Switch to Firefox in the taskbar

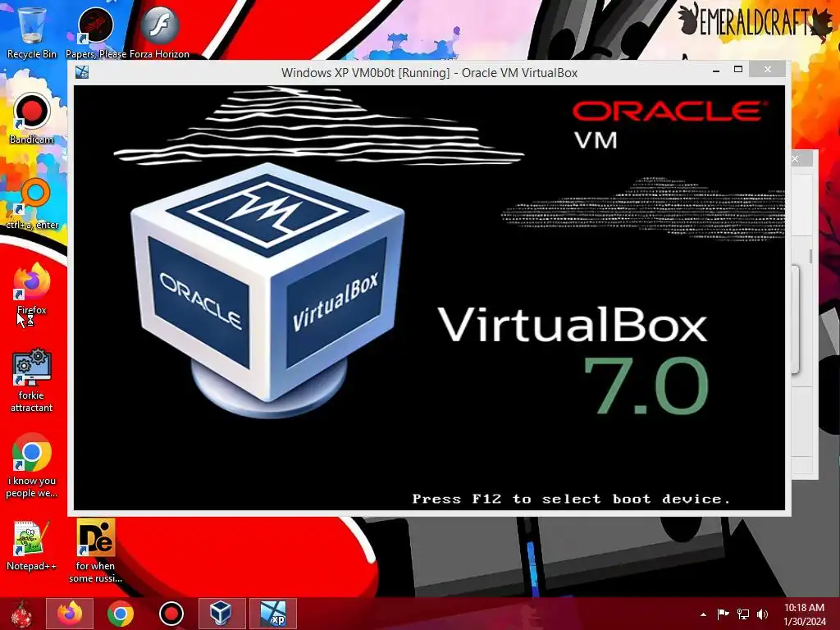(x=70, y=614)
